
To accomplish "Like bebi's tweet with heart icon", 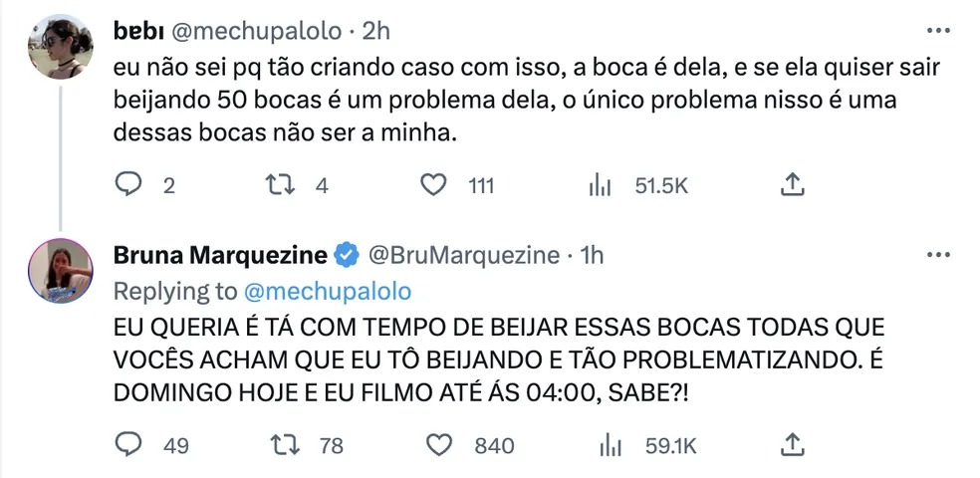I will 433,185.
